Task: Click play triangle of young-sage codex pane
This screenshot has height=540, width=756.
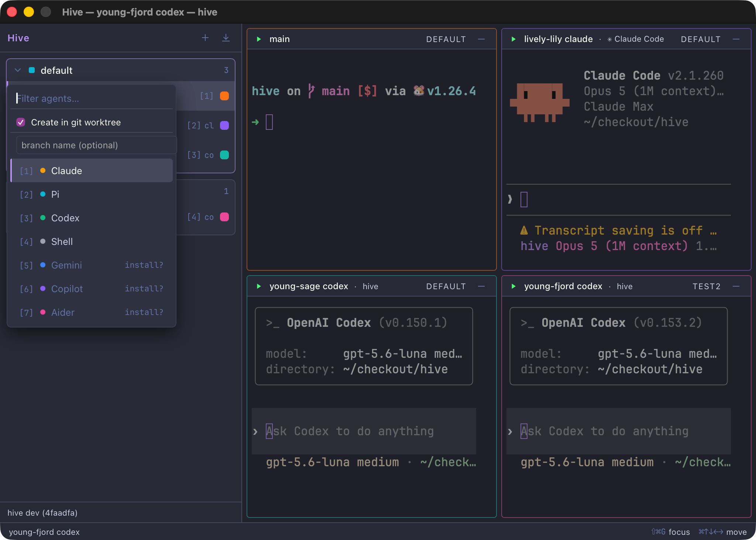Action: click(259, 286)
